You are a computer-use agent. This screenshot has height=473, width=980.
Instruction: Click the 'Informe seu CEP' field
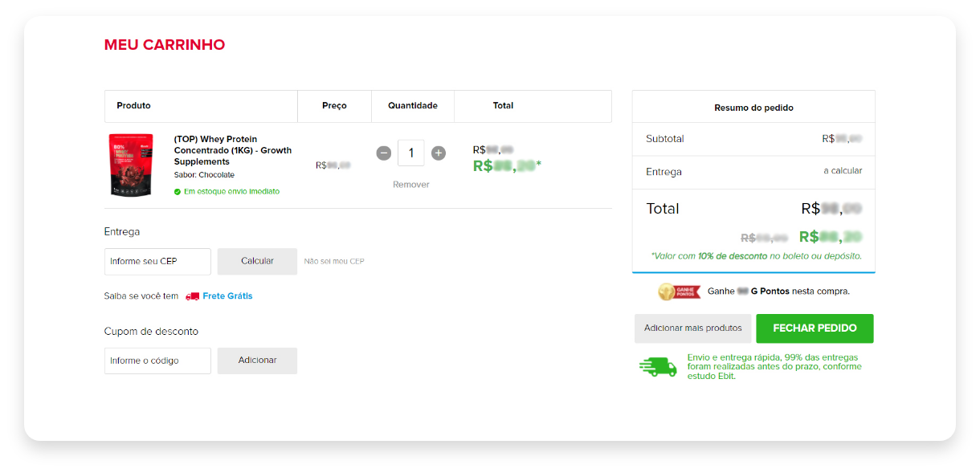point(157,261)
